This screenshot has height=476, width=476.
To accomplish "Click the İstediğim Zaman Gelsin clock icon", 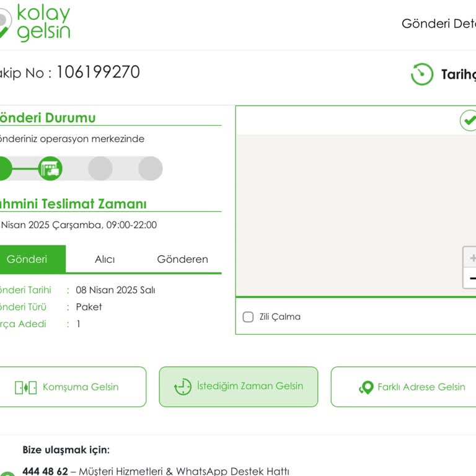I will click(183, 387).
